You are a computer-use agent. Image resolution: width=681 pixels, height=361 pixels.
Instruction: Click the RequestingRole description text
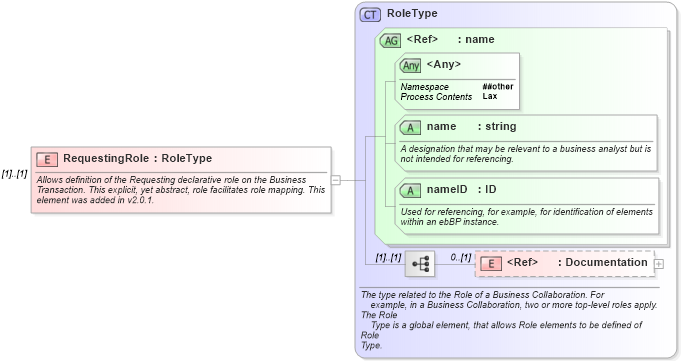[181, 190]
